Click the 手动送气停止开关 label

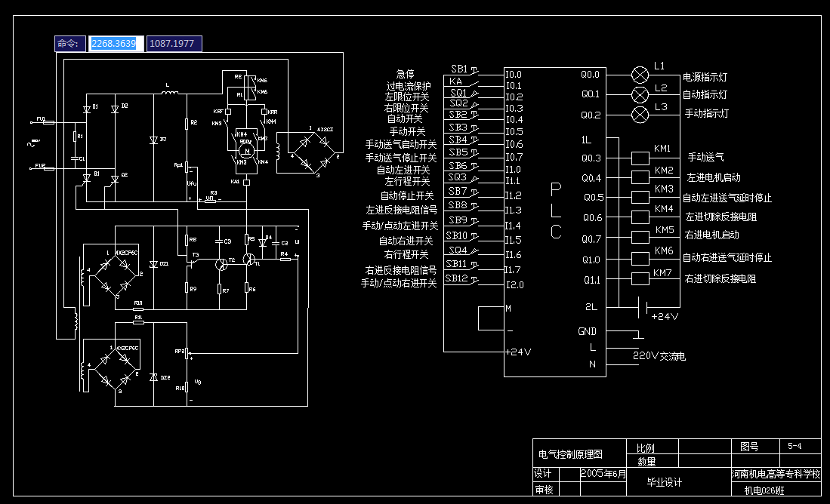(401, 158)
